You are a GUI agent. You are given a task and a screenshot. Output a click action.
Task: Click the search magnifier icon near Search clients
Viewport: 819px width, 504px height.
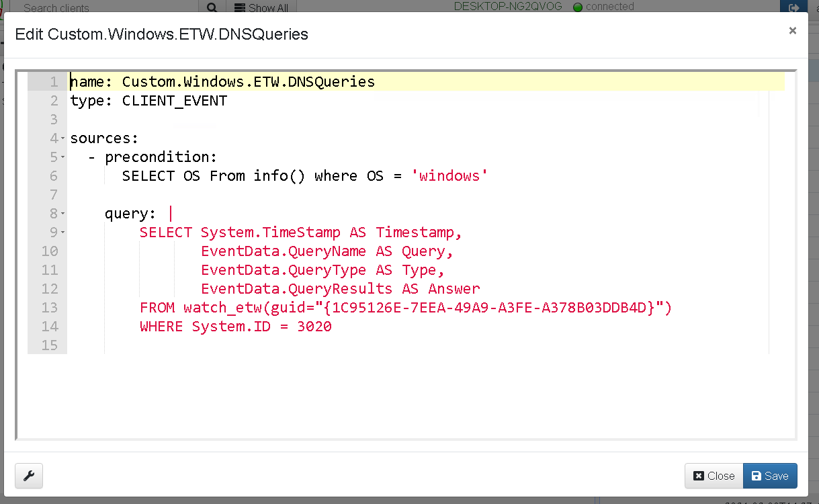(x=212, y=7)
